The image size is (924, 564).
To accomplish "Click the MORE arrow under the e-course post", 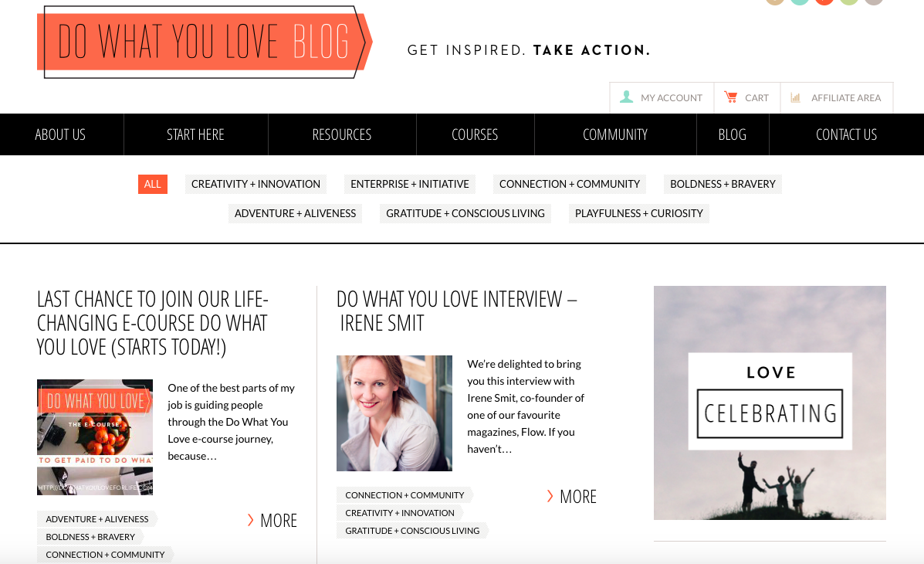I will pyautogui.click(x=250, y=520).
